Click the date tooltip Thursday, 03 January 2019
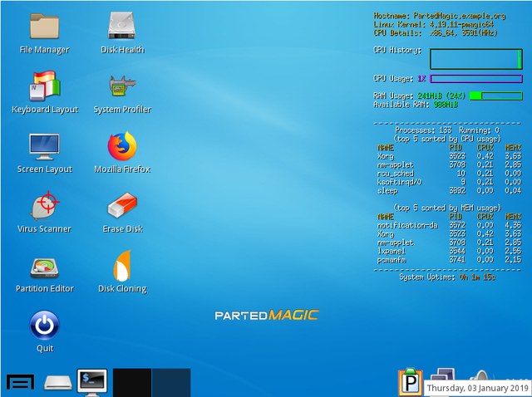This screenshot has height=397, width=532. pyautogui.click(x=477, y=388)
